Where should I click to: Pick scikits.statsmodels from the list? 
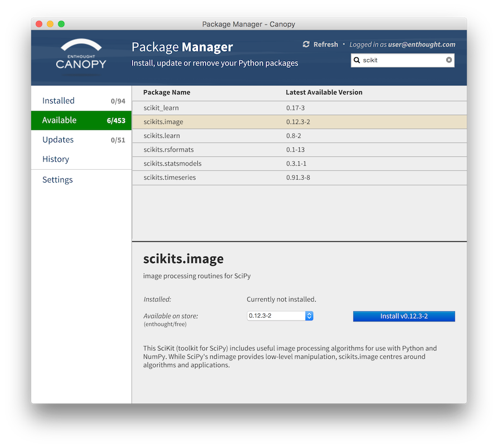click(299, 164)
